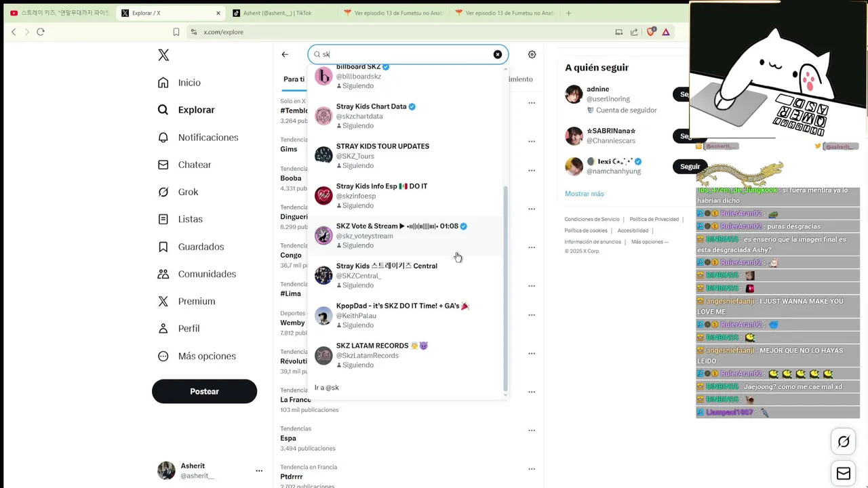Click the share icon in the address bar
Screen dimensions: 868x488
(x=634, y=32)
